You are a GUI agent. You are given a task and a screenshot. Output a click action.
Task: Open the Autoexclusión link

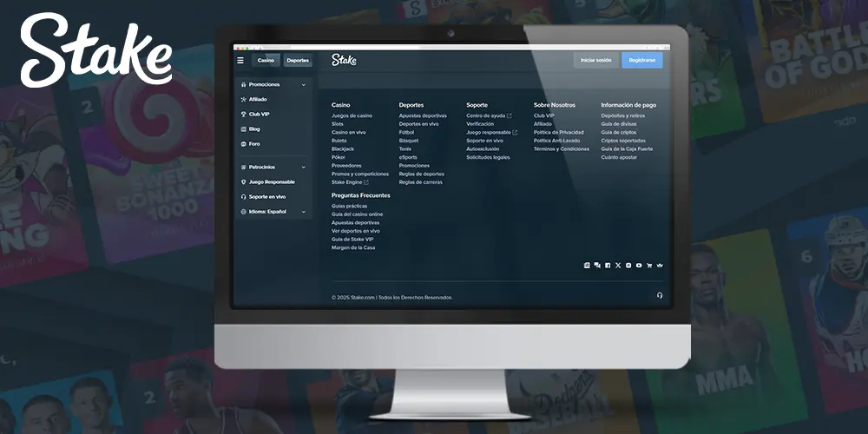point(483,149)
